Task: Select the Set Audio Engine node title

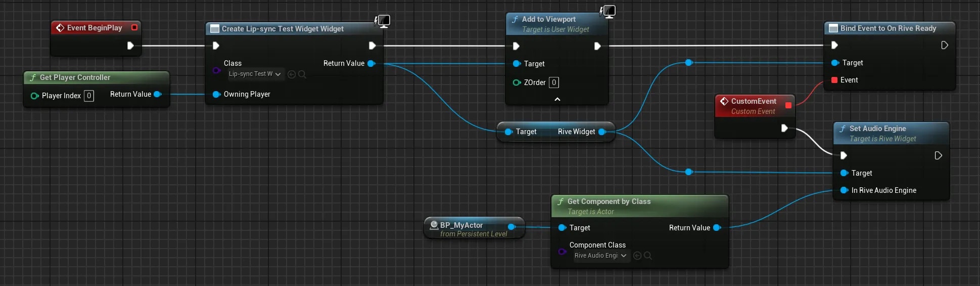Action: point(877,129)
